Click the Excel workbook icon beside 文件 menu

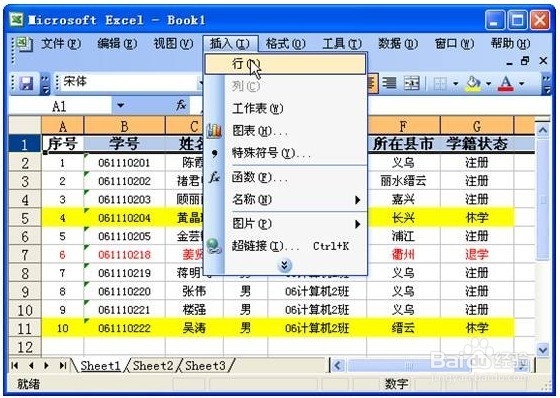[x=24, y=44]
